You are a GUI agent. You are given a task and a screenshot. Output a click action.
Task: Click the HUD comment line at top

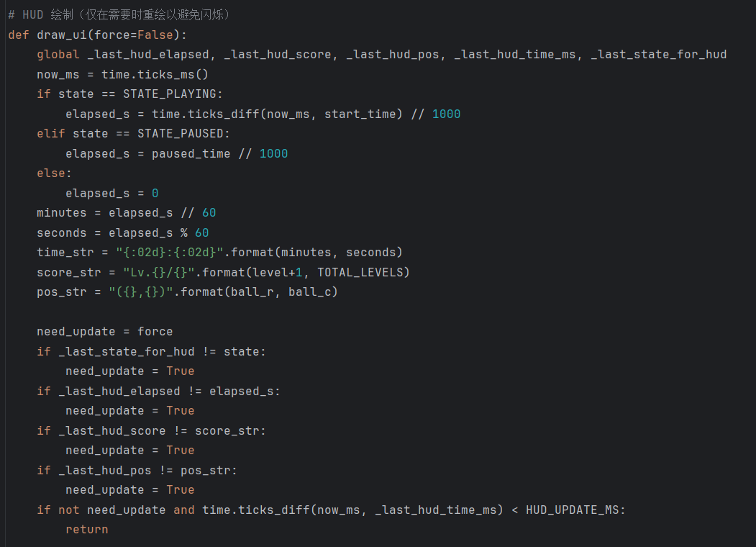click(x=119, y=14)
